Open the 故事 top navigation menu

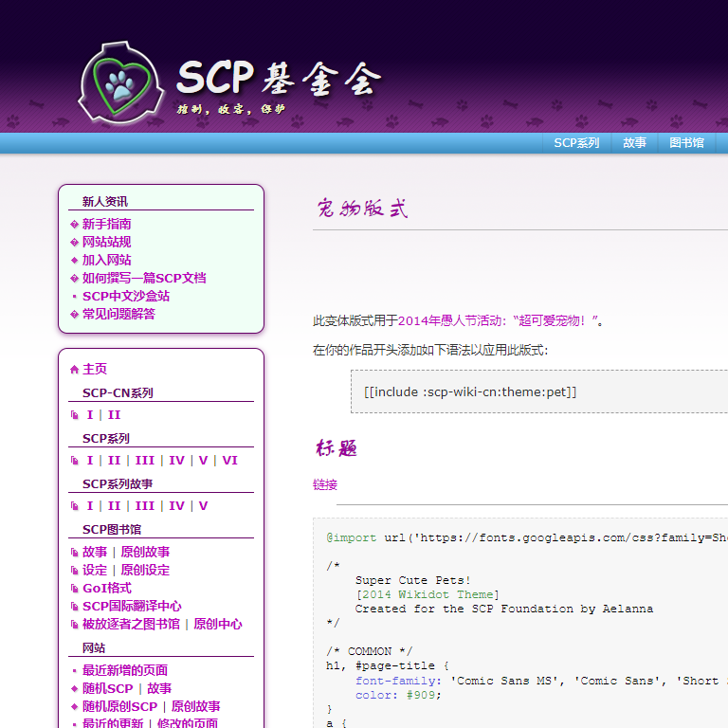click(634, 143)
